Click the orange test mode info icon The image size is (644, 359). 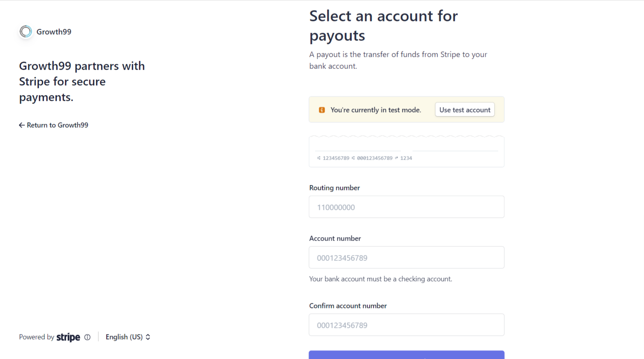point(322,110)
